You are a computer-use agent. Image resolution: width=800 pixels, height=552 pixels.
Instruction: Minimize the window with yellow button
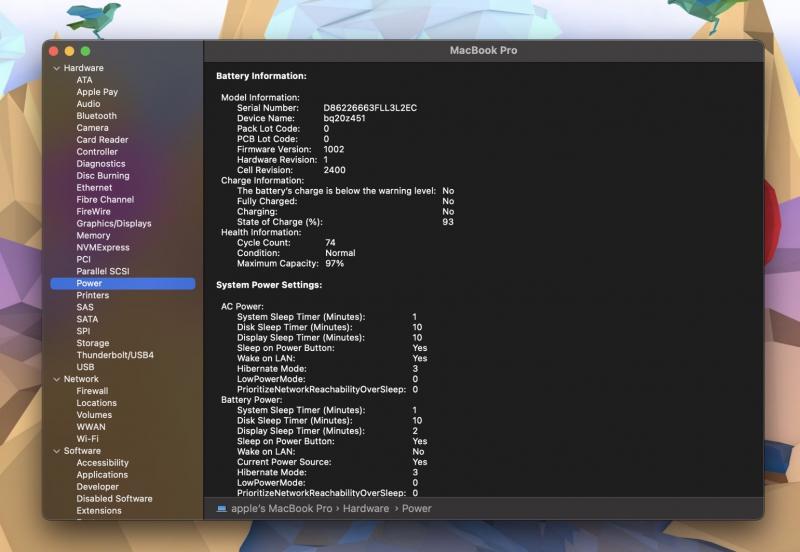tap(69, 51)
